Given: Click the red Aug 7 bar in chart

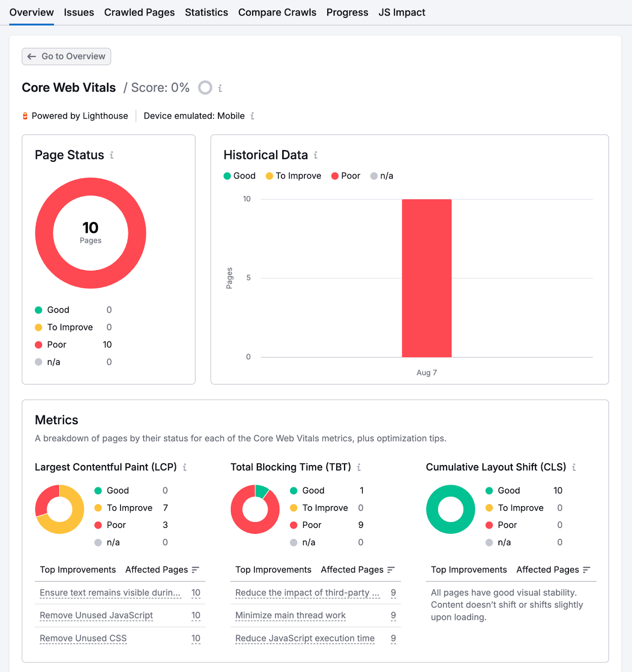Looking at the screenshot, I should pos(426,278).
